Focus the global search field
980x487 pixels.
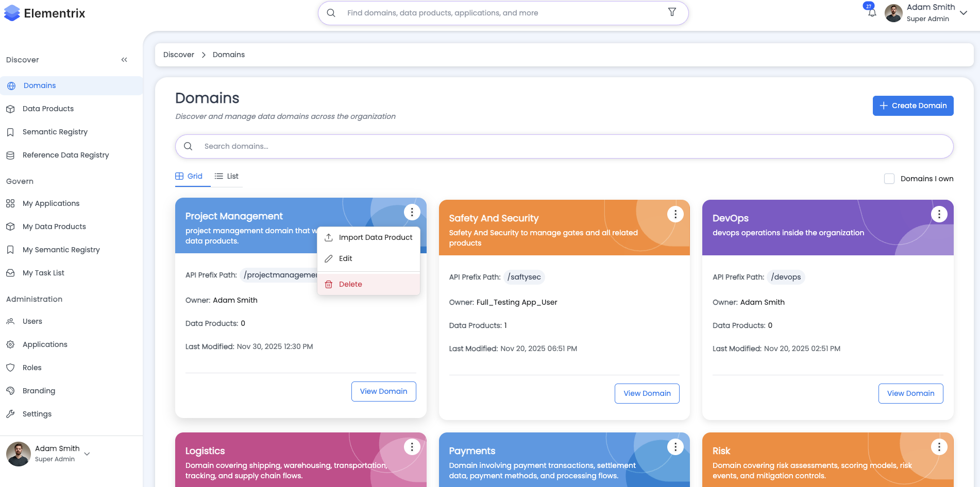[503, 13]
